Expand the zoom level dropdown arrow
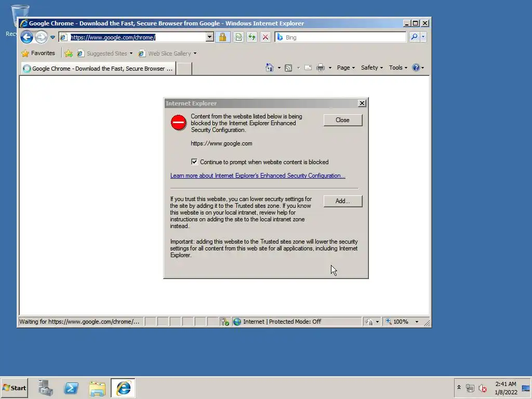 click(417, 322)
